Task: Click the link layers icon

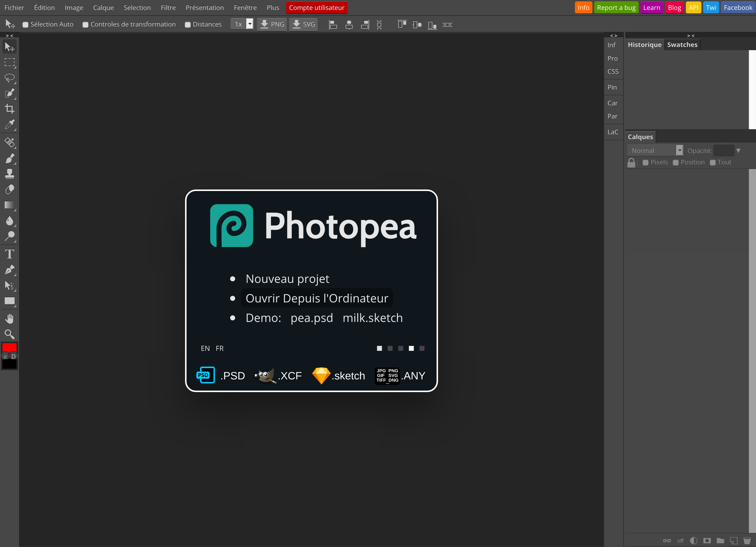Action: pyautogui.click(x=667, y=540)
